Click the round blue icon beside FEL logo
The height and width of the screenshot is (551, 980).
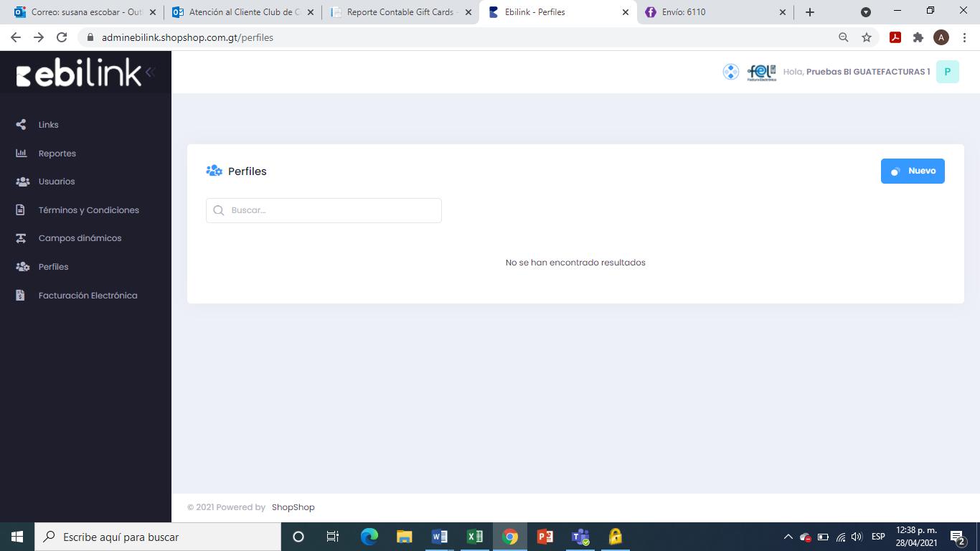click(731, 72)
